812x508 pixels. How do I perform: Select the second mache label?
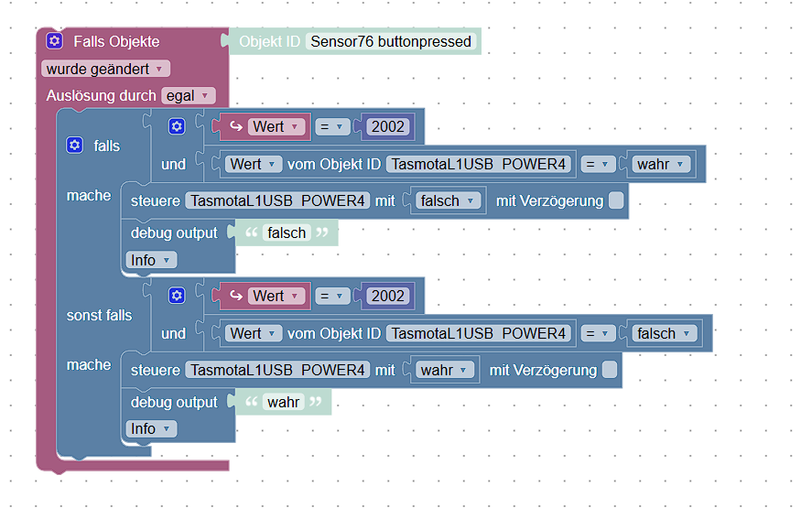point(89,364)
